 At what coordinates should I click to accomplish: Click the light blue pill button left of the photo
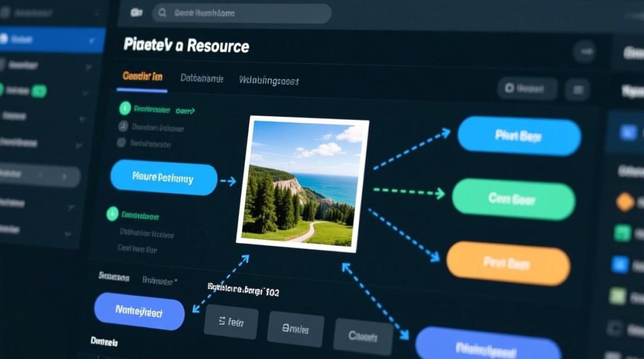click(164, 179)
